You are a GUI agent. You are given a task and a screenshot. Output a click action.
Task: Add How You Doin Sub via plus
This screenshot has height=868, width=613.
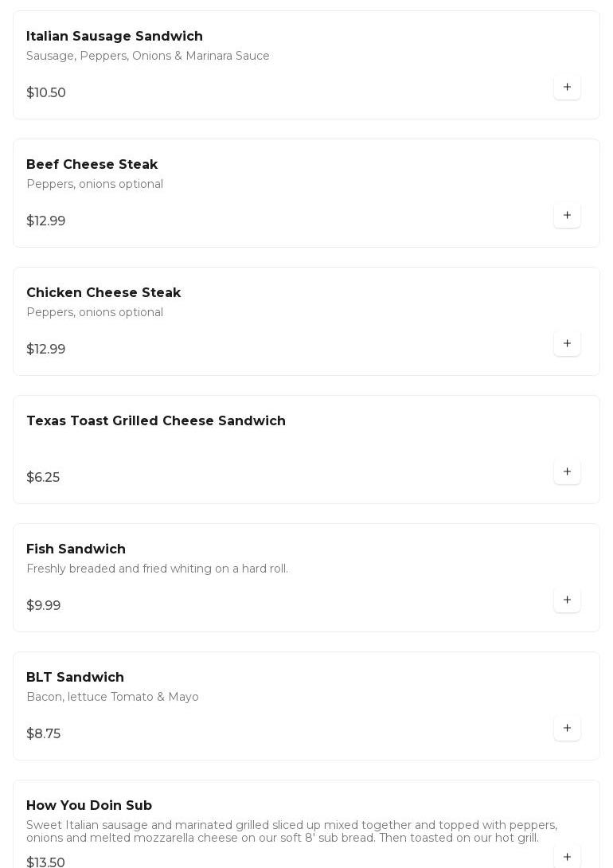567,856
